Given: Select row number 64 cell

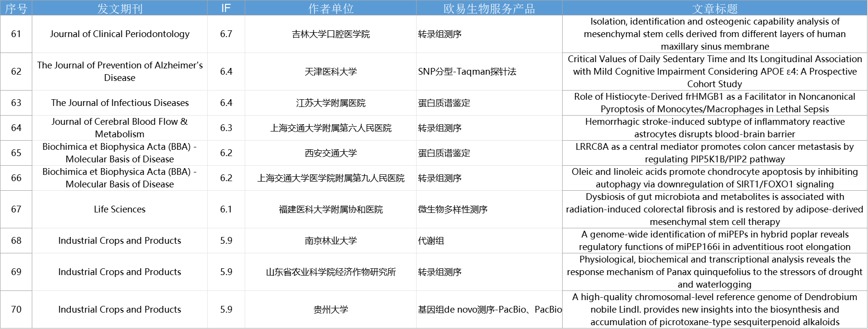Looking at the screenshot, I should (16, 128).
